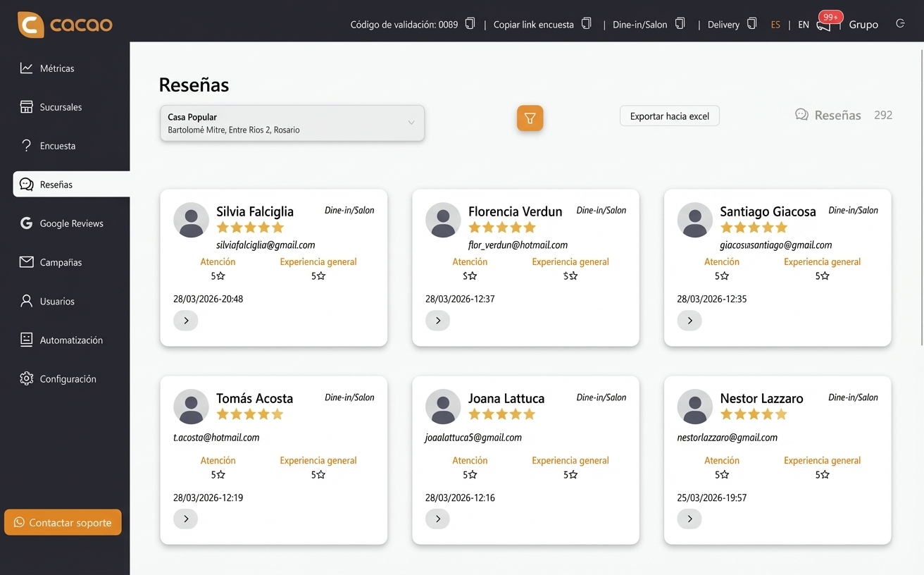The width and height of the screenshot is (924, 575).
Task: Click the Campañas envelope icon
Action: point(26,261)
